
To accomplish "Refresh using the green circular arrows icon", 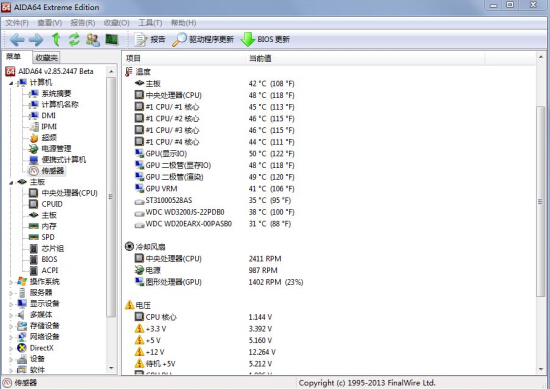I will click(74, 40).
